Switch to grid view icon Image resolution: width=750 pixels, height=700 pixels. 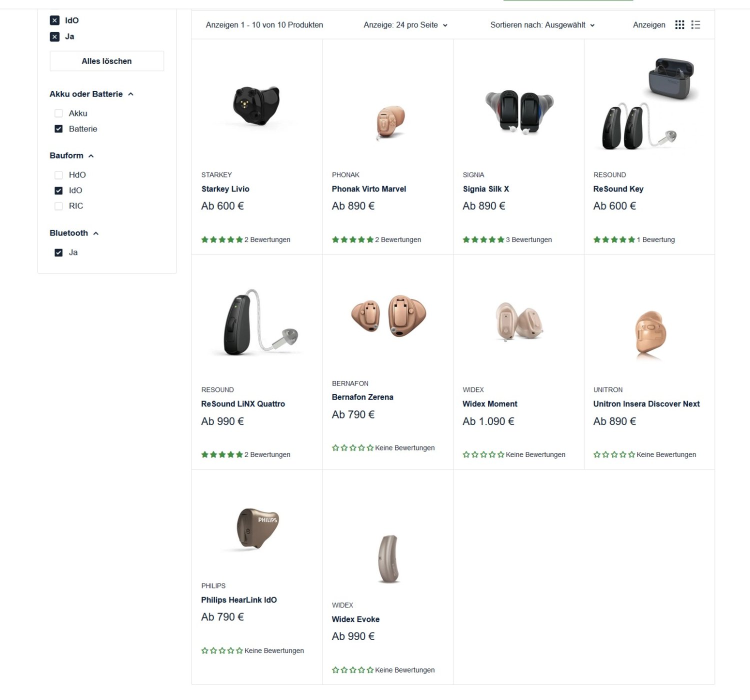679,24
